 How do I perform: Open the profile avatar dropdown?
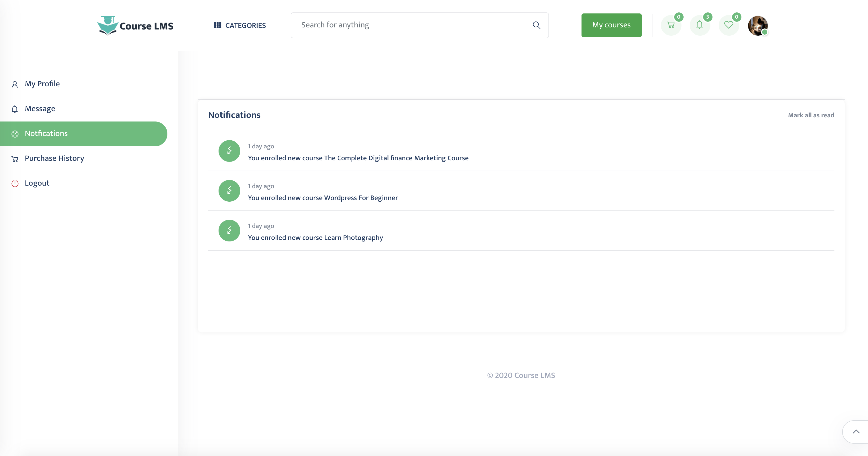tap(758, 26)
